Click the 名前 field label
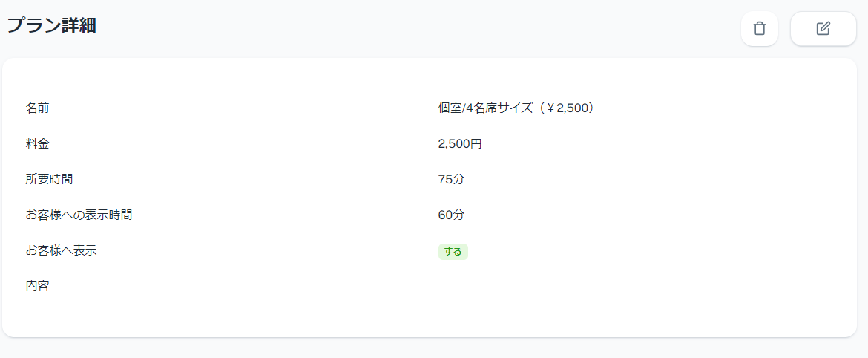This screenshot has height=358, width=868. (x=38, y=108)
